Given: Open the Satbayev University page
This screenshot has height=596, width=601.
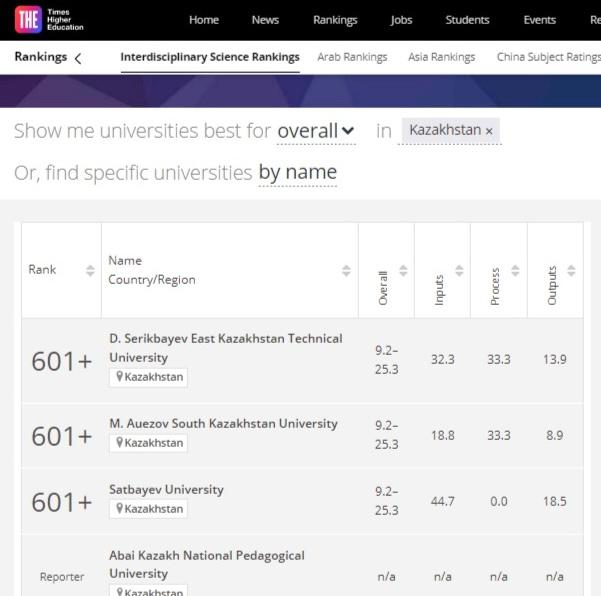Looking at the screenshot, I should coord(166,490).
